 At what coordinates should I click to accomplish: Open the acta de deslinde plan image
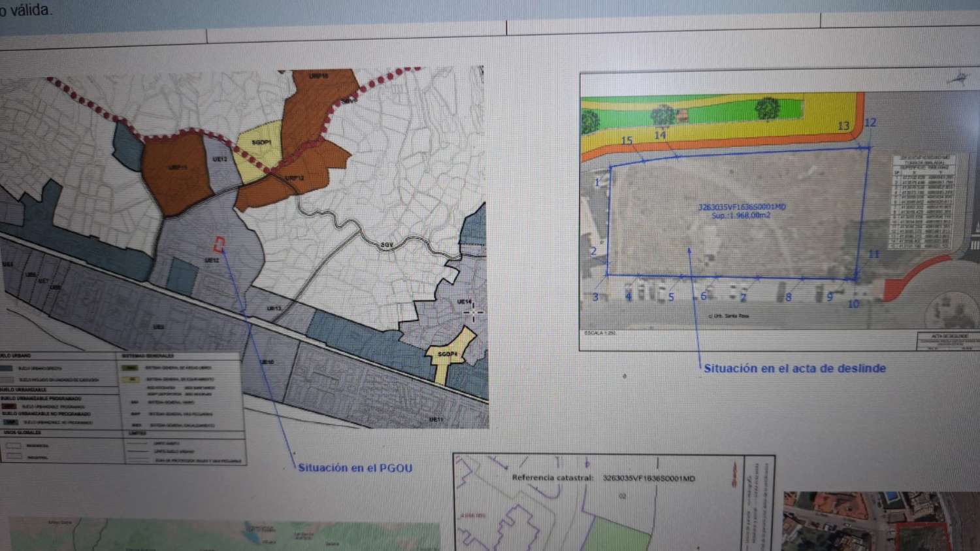(x=779, y=212)
